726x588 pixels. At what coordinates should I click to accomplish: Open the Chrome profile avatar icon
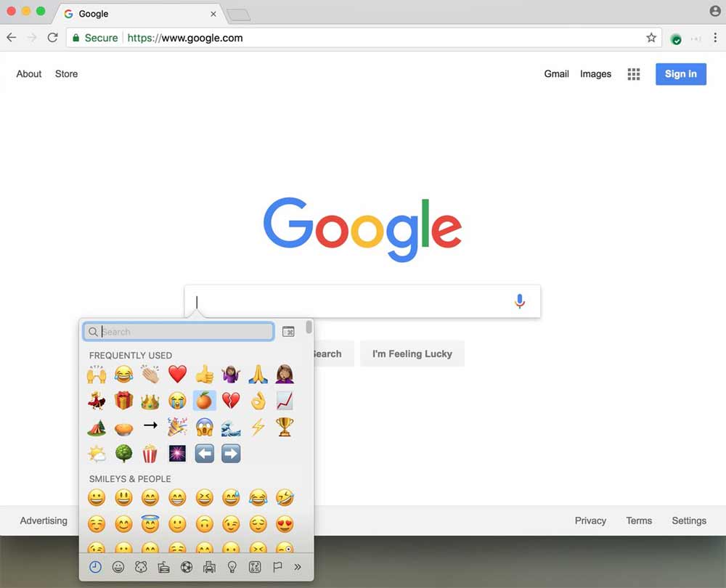tap(715, 11)
